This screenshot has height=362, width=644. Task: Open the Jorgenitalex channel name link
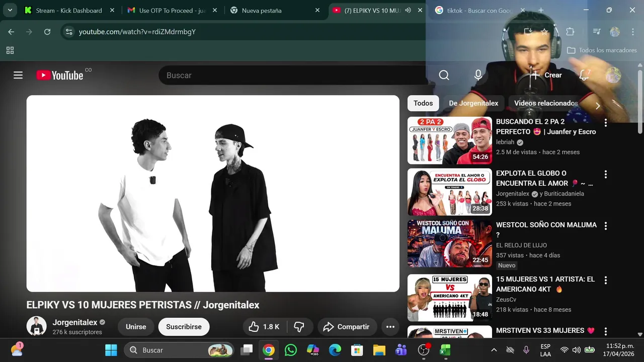click(x=75, y=322)
